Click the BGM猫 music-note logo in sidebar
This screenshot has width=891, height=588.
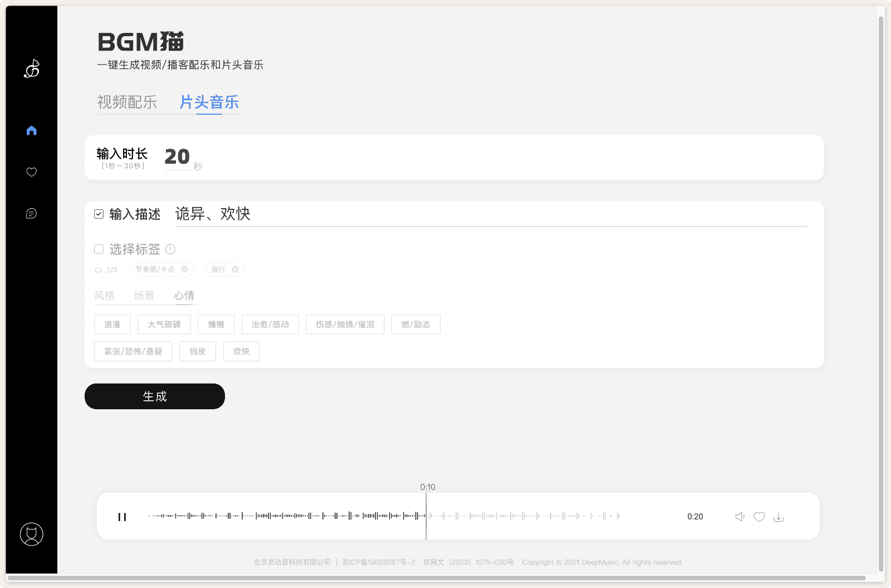point(32,68)
